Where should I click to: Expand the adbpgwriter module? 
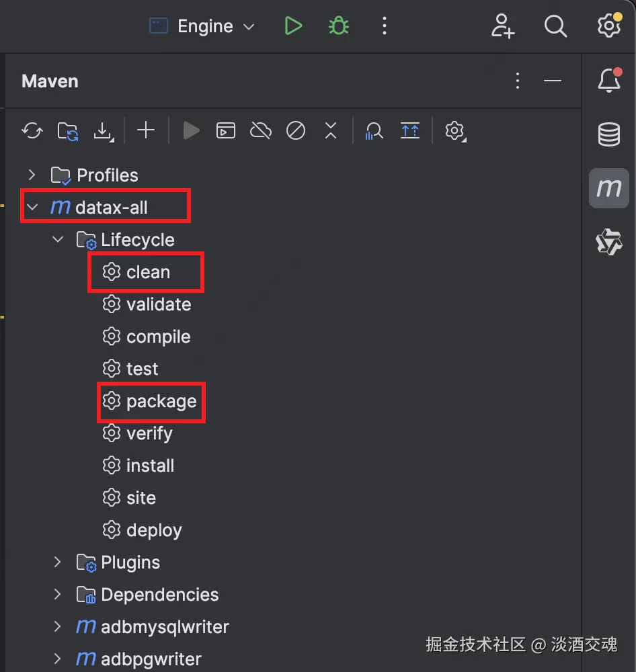click(57, 659)
